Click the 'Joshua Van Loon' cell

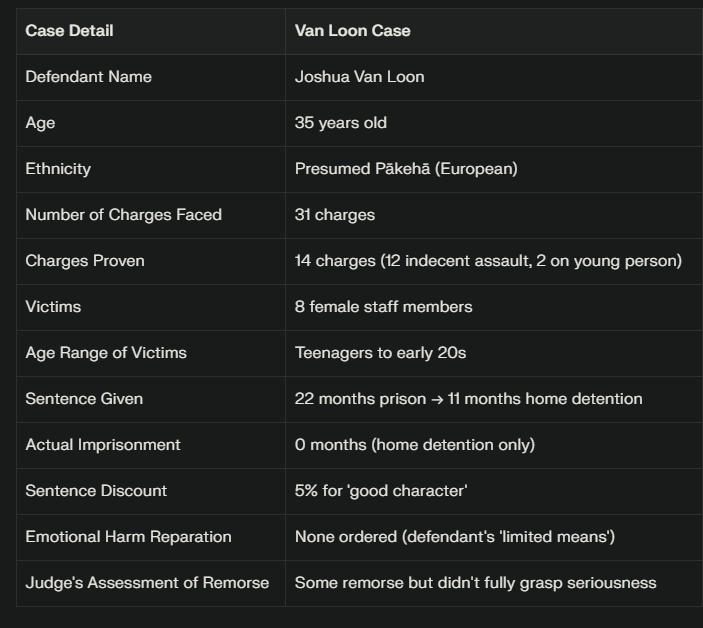point(359,76)
